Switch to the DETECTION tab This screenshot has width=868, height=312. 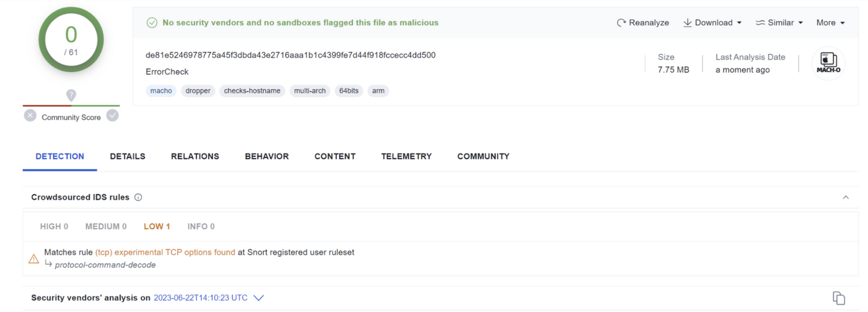(x=60, y=156)
